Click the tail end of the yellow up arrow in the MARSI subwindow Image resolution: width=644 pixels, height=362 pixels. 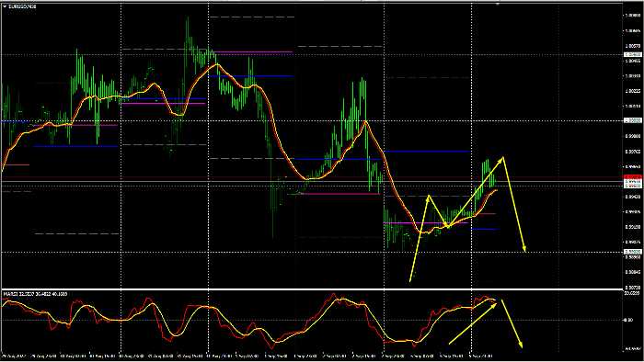tap(450, 343)
